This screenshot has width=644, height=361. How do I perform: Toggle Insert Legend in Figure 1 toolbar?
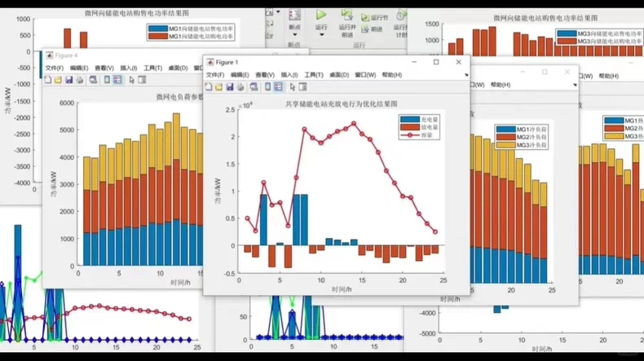click(279, 86)
